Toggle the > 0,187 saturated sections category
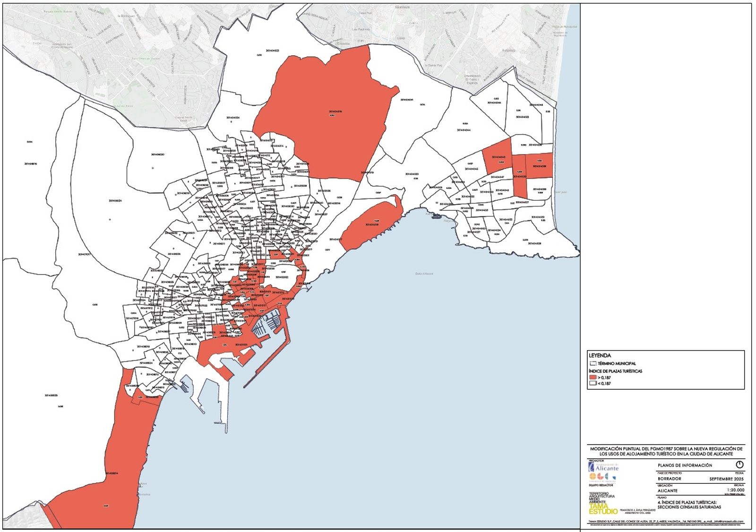Image resolution: width=756 pixels, height=532 pixels. pos(604,378)
